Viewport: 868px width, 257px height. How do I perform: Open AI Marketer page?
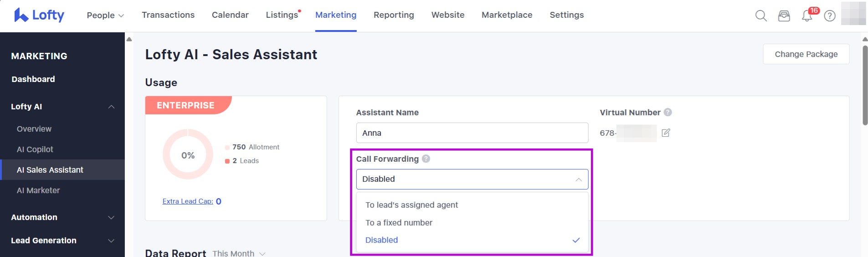coord(38,190)
